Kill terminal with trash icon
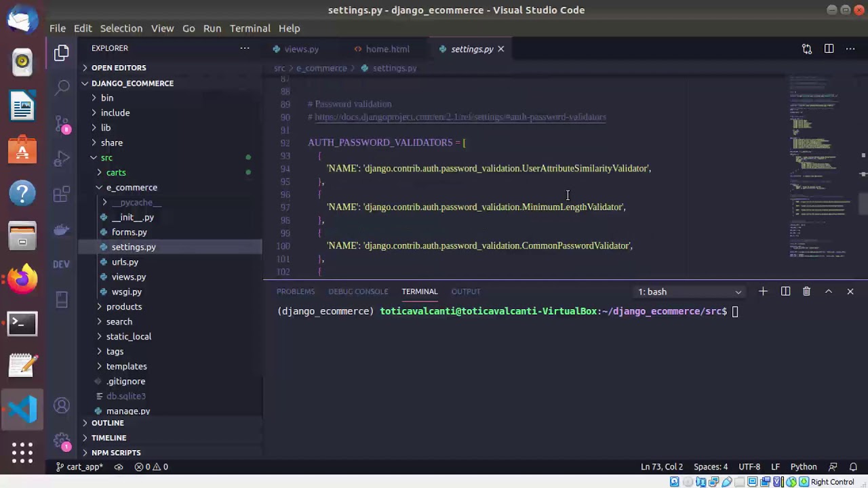 click(x=806, y=291)
